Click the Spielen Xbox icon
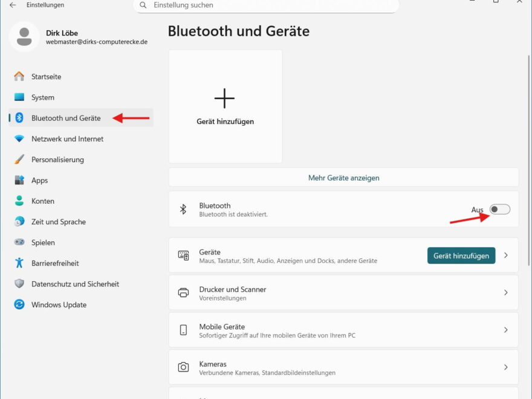The image size is (532, 399). pyautogui.click(x=19, y=242)
